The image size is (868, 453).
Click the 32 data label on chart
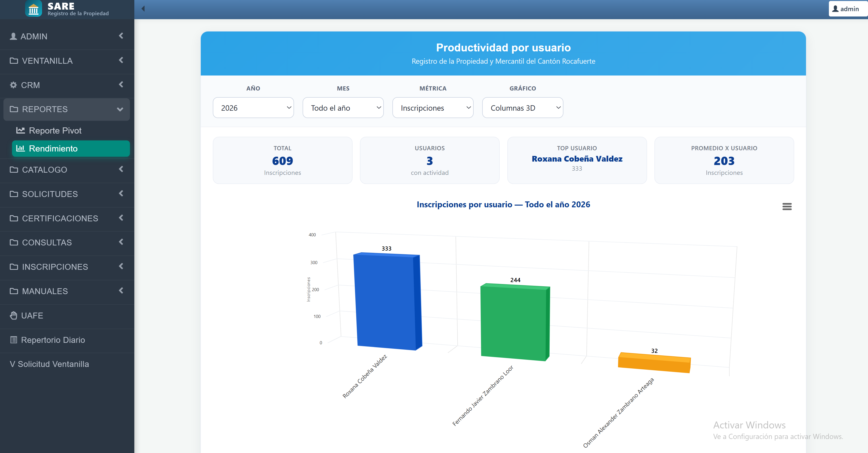pyautogui.click(x=654, y=351)
